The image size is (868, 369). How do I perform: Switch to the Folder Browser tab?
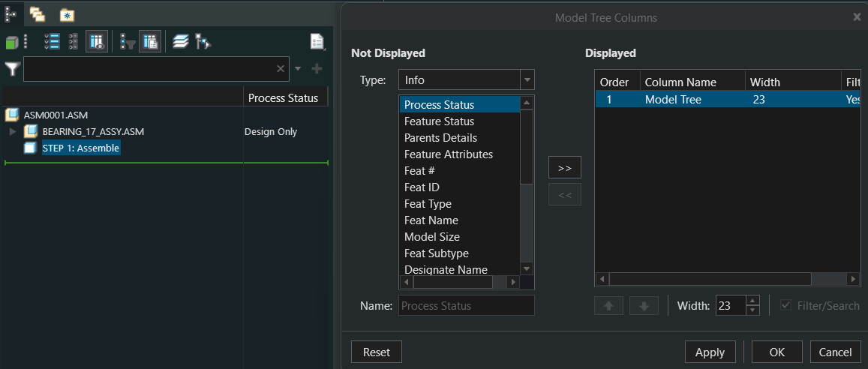point(37,14)
